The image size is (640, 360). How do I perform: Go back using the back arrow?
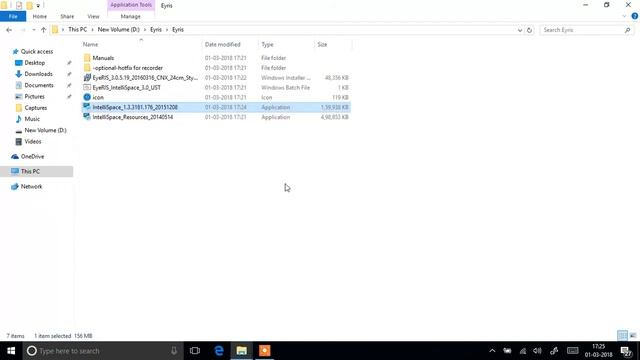(9, 30)
